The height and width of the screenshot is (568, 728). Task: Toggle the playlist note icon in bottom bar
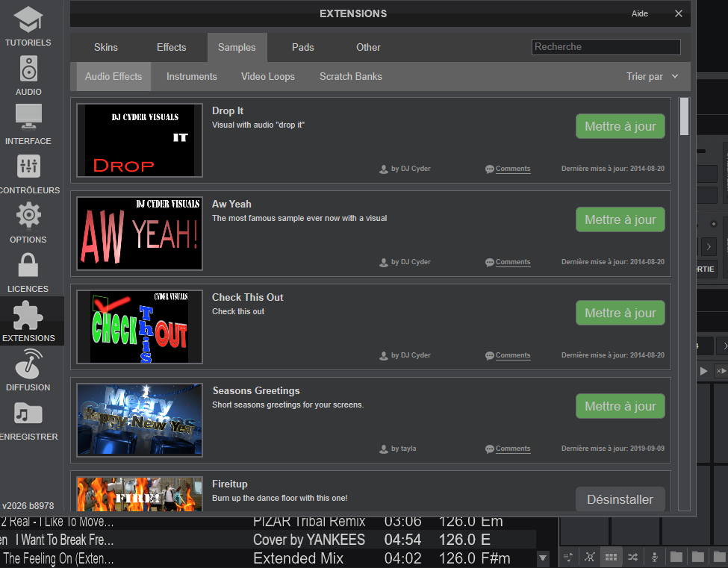[x=569, y=557]
